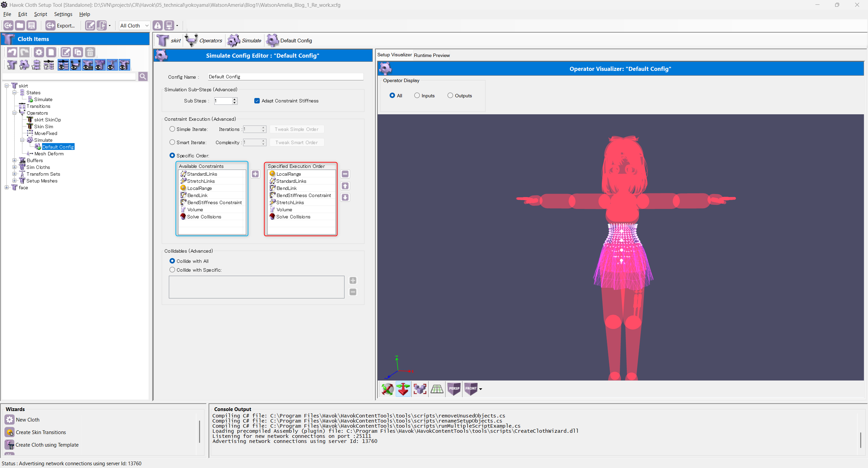Click the search magnifier icon in Cloth Items

[x=143, y=77]
